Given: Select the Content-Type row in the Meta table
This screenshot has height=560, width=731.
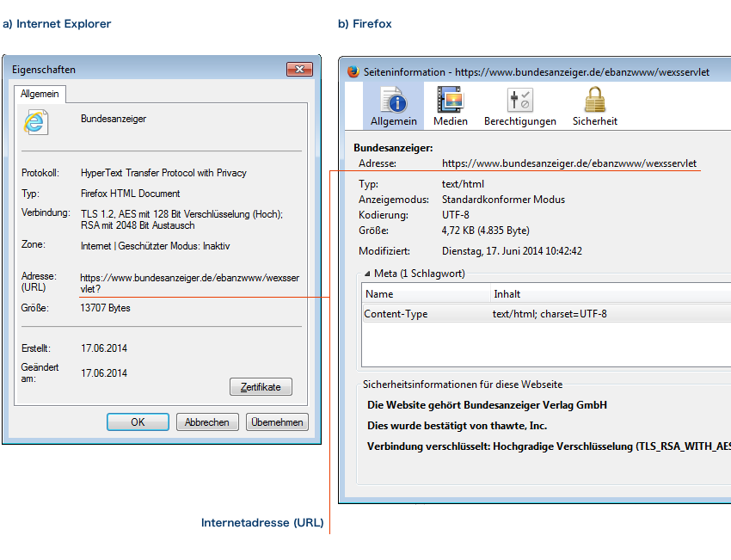Looking at the screenshot, I should (x=546, y=314).
